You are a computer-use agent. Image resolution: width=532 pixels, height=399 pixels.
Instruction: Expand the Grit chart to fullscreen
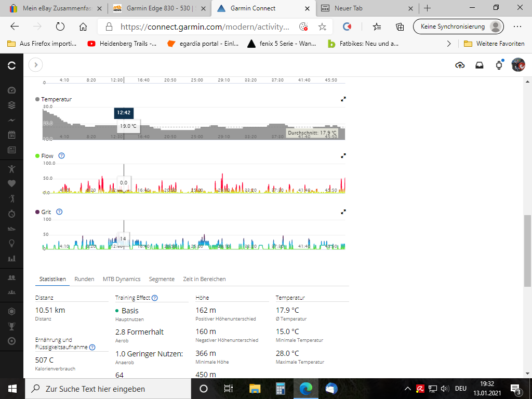(343, 212)
